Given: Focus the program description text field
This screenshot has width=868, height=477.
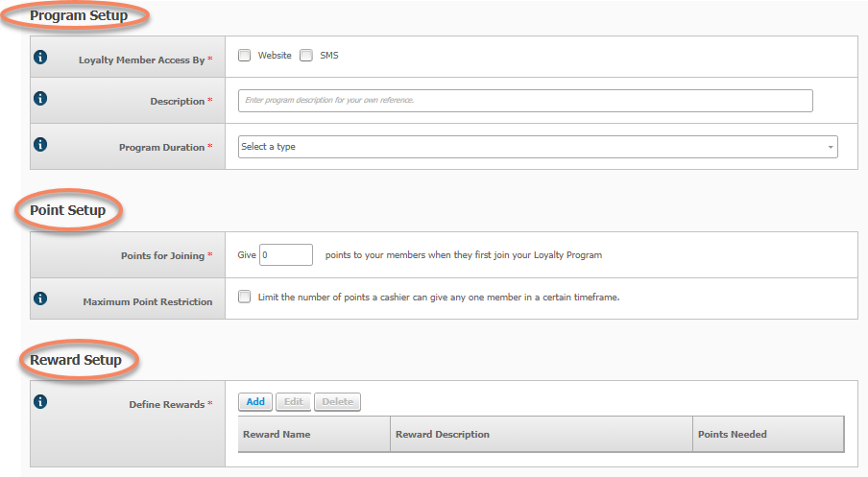Looking at the screenshot, I should tap(525, 101).
